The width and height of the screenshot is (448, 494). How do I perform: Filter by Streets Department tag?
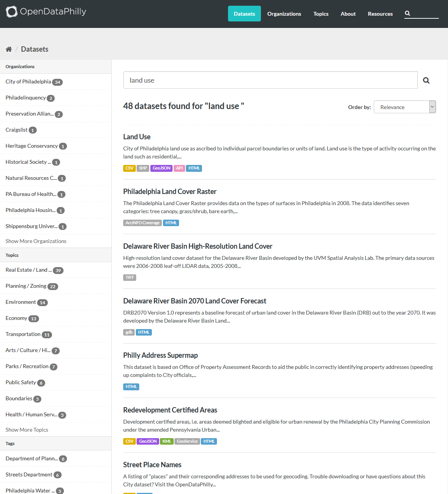coord(29,475)
